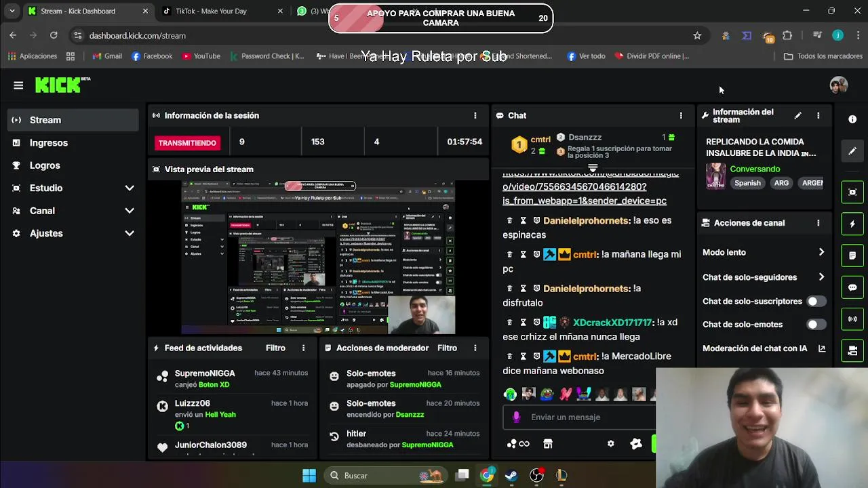This screenshot has height=488, width=868.
Task: Click the infinity points icon below chat
Action: click(518, 444)
